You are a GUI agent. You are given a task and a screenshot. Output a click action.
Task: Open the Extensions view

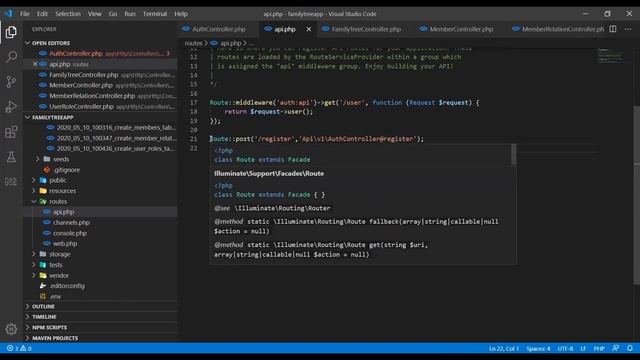[11, 132]
